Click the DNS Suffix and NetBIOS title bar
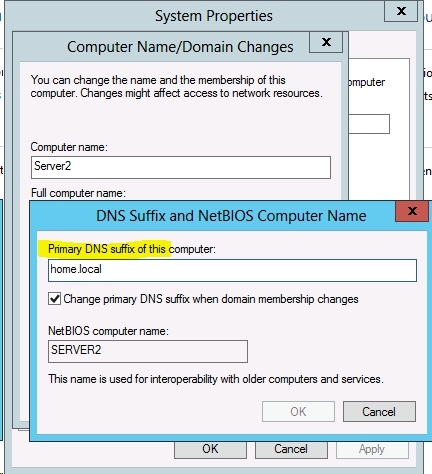This screenshot has height=474, width=432. pyautogui.click(x=213, y=216)
